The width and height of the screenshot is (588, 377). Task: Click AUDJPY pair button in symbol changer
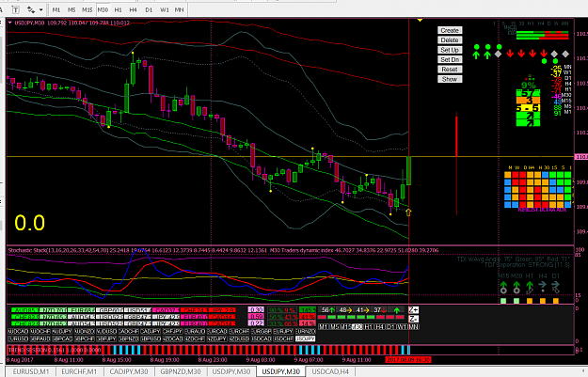(62, 331)
